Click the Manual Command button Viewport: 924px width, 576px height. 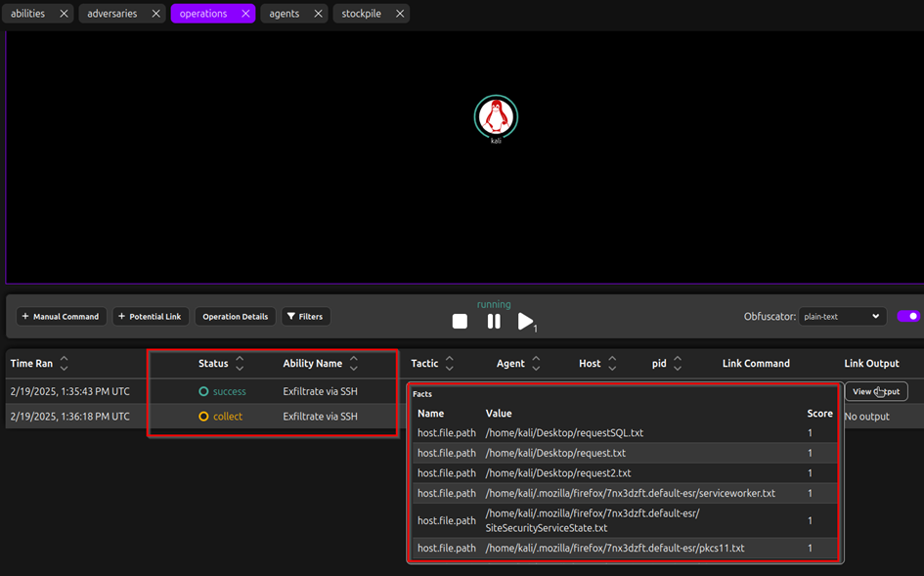61,316
